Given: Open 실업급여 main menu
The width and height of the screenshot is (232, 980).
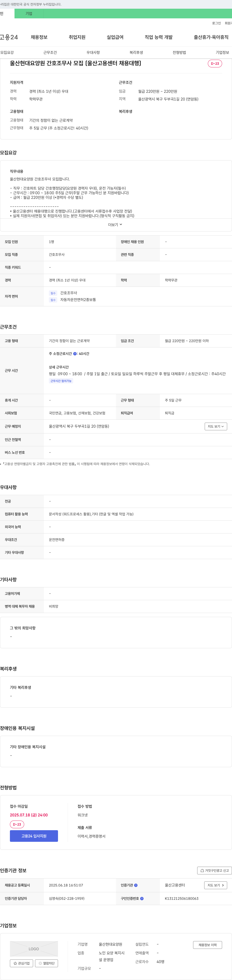Looking at the screenshot, I should (x=115, y=37).
